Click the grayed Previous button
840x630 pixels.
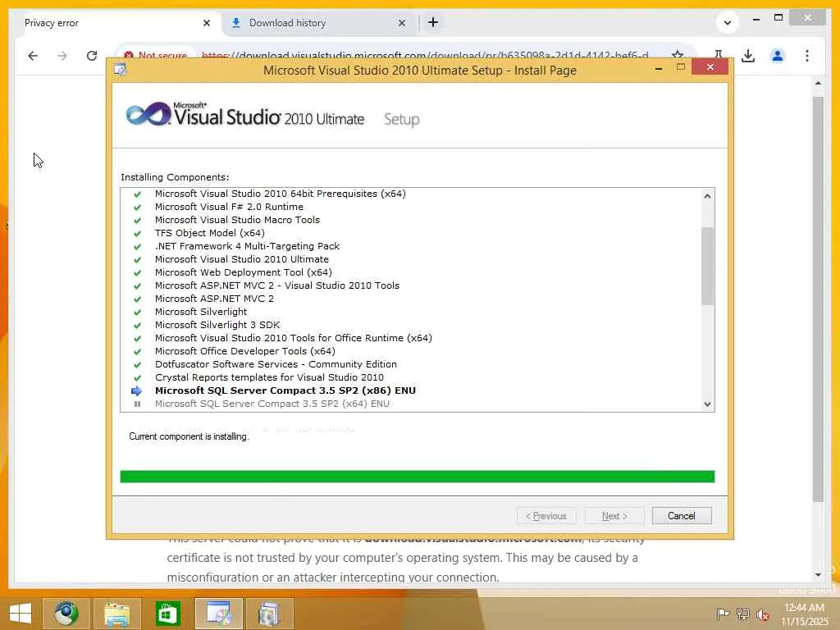(546, 516)
